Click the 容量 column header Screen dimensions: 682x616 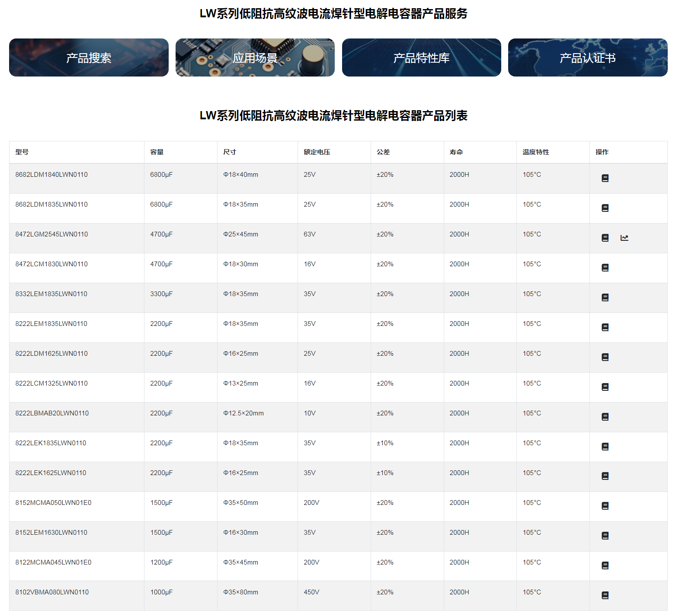[157, 152]
